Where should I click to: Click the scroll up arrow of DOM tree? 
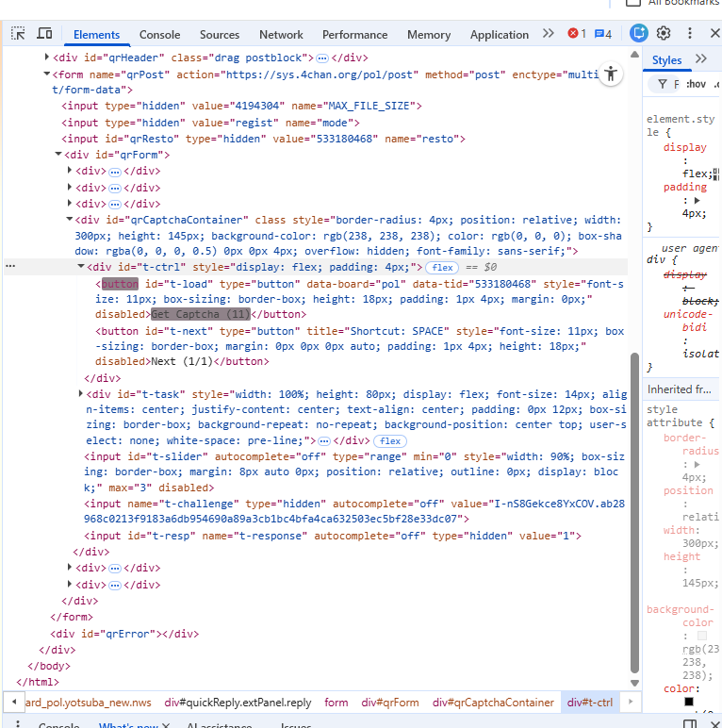point(634,55)
